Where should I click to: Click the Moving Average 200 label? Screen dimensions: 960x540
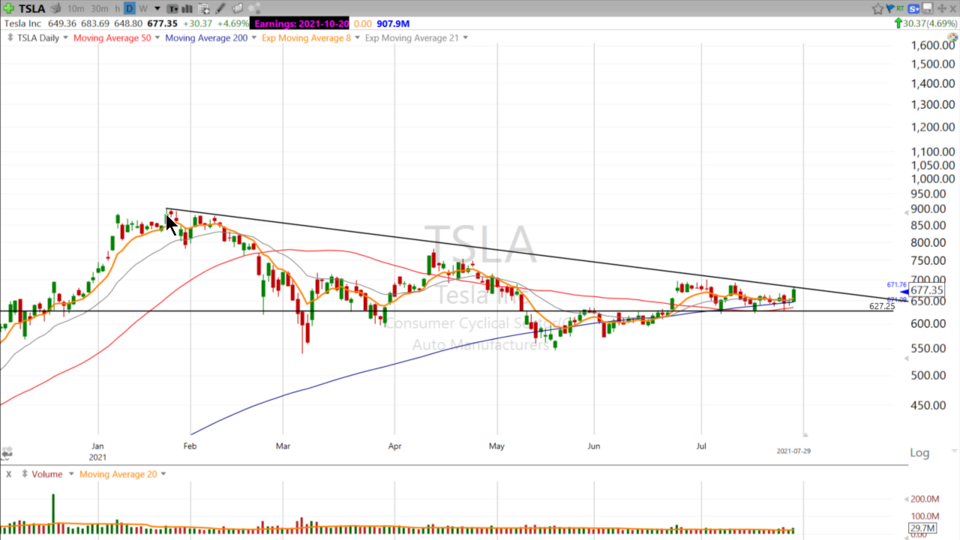tap(206, 38)
